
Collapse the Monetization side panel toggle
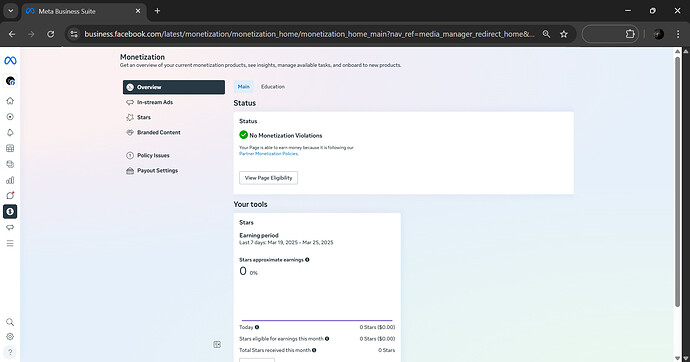point(217,344)
